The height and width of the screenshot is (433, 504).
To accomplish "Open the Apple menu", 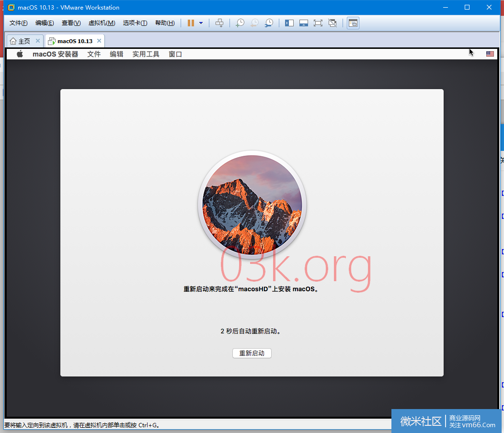I will (x=20, y=54).
